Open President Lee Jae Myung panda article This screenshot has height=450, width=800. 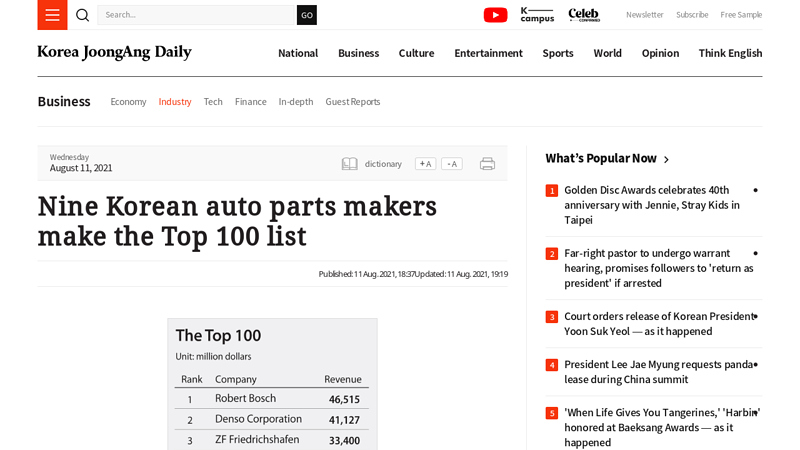pos(659,372)
